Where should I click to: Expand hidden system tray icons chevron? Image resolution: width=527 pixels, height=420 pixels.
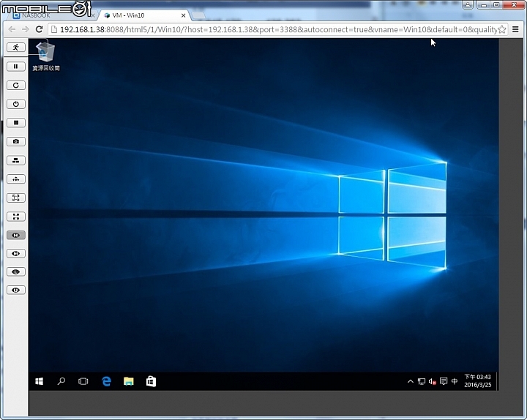tap(411, 381)
